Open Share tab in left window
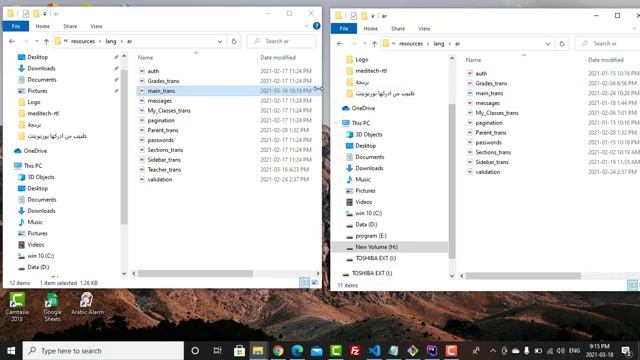 tap(70, 26)
